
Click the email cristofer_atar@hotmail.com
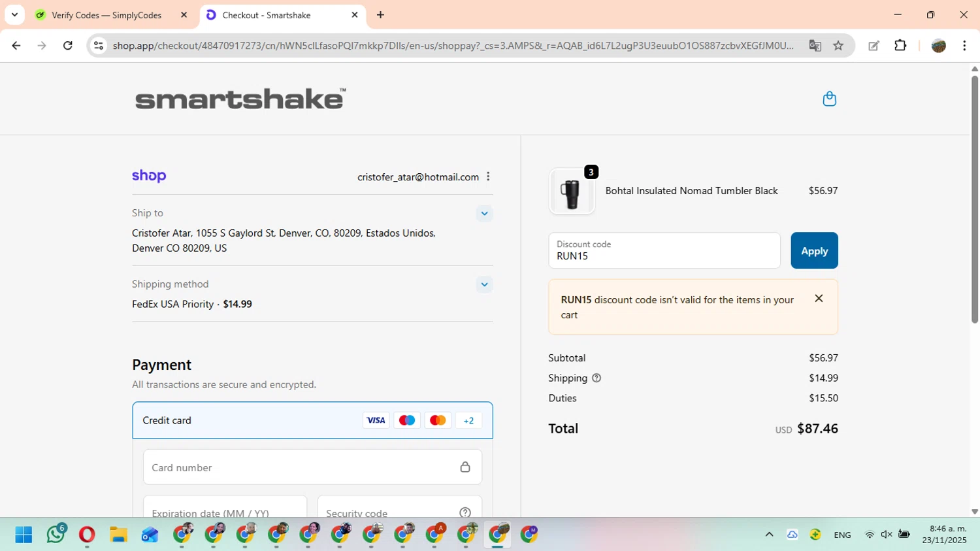pos(418,176)
